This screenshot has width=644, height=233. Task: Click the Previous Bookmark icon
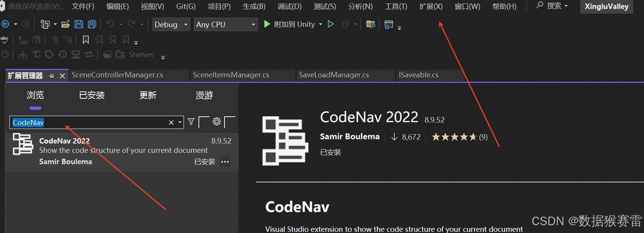pyautogui.click(x=99, y=40)
